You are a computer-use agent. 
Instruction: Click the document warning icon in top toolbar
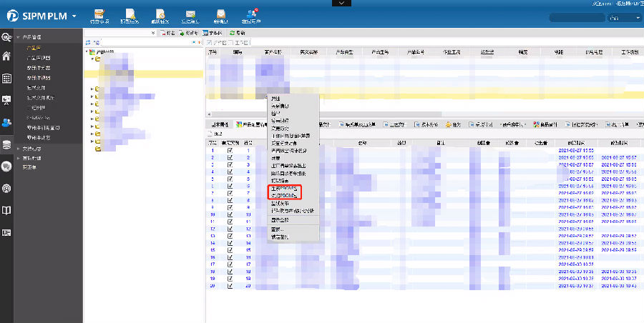130,14
